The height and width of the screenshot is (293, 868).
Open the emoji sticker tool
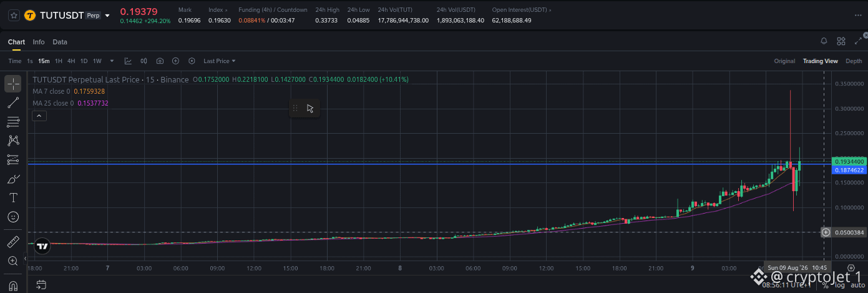[x=13, y=217]
